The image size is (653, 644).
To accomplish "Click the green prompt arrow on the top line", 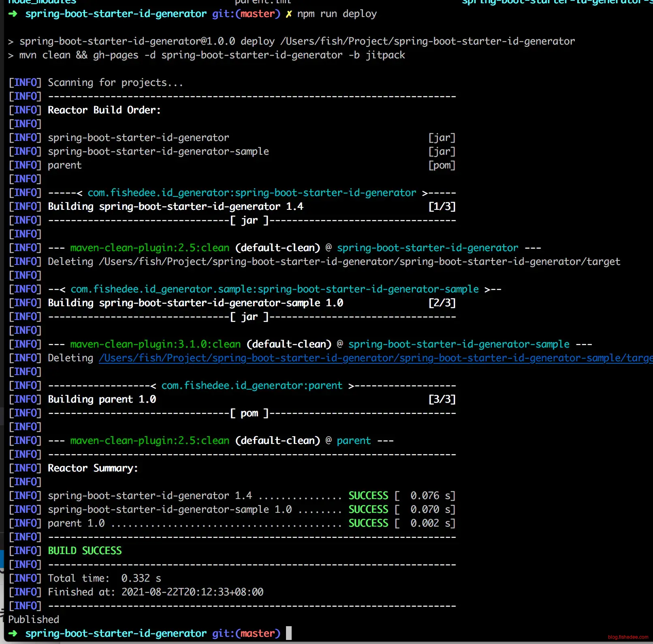I will [13, 14].
